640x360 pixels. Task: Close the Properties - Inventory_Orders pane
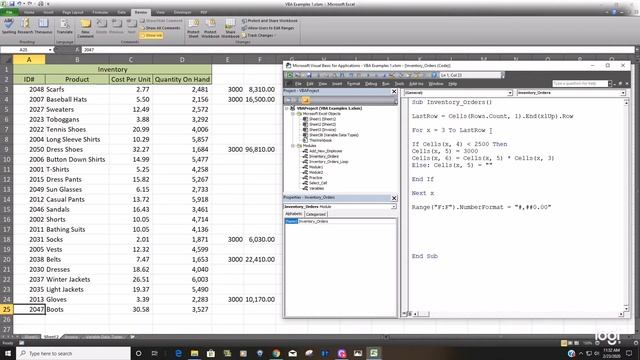click(394, 198)
